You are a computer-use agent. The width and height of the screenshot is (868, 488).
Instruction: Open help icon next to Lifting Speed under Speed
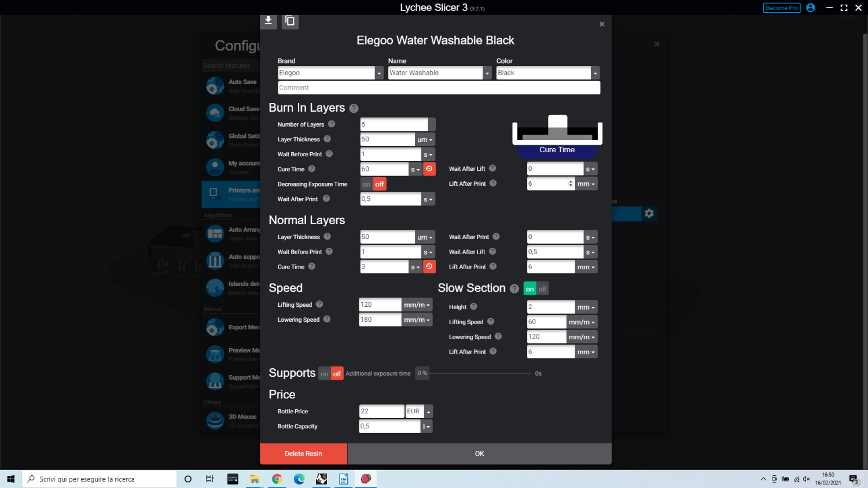[x=319, y=304]
